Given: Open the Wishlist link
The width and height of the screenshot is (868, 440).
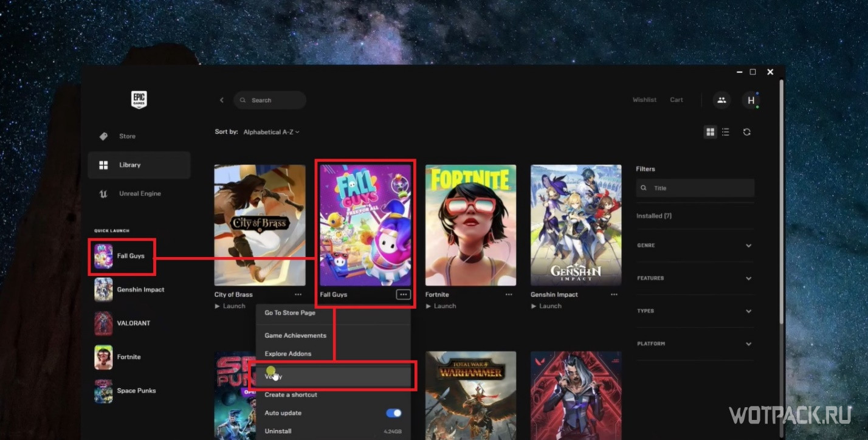Looking at the screenshot, I should (x=644, y=100).
